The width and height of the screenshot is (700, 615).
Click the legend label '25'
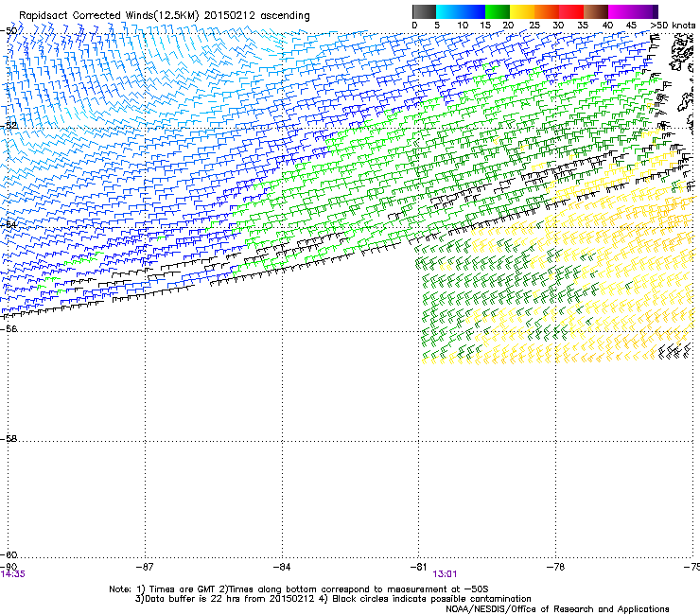click(x=534, y=26)
